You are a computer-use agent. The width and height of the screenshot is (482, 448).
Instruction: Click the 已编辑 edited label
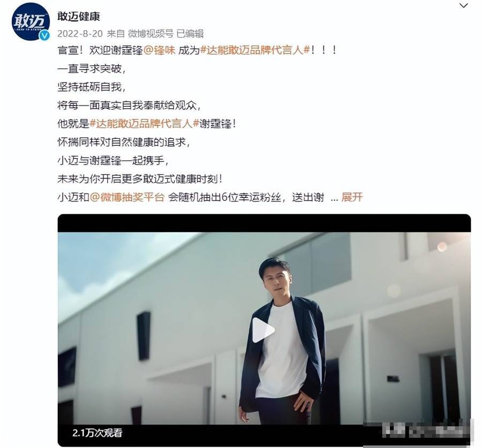190,34
